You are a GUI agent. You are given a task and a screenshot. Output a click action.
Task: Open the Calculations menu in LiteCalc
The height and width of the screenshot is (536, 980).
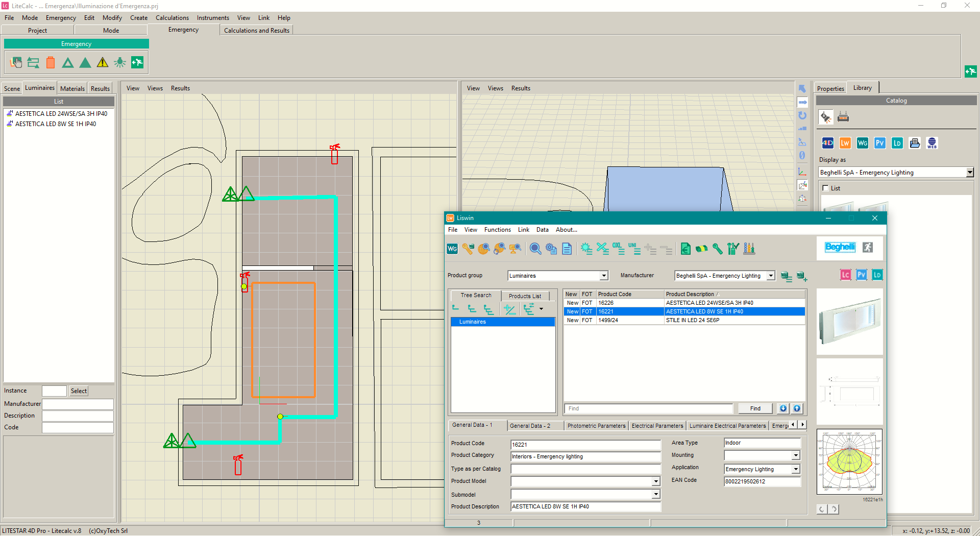[x=172, y=18]
